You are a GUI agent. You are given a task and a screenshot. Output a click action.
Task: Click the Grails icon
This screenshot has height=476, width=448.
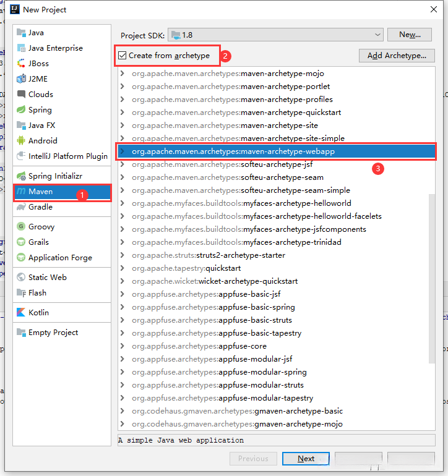click(21, 242)
